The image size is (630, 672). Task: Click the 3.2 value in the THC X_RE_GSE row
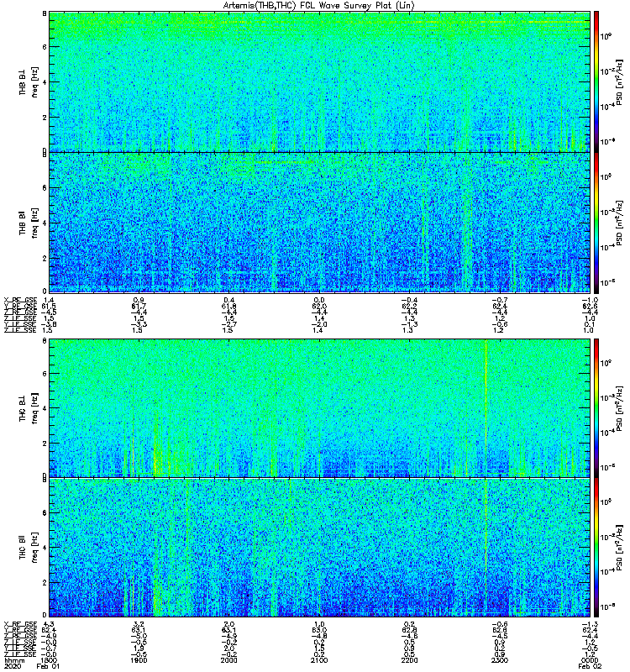(x=139, y=624)
